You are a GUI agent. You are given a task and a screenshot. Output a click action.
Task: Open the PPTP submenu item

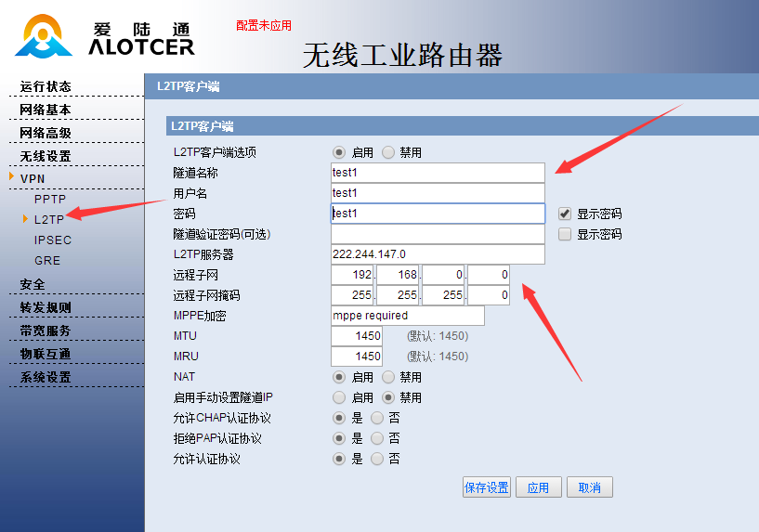[x=50, y=200]
